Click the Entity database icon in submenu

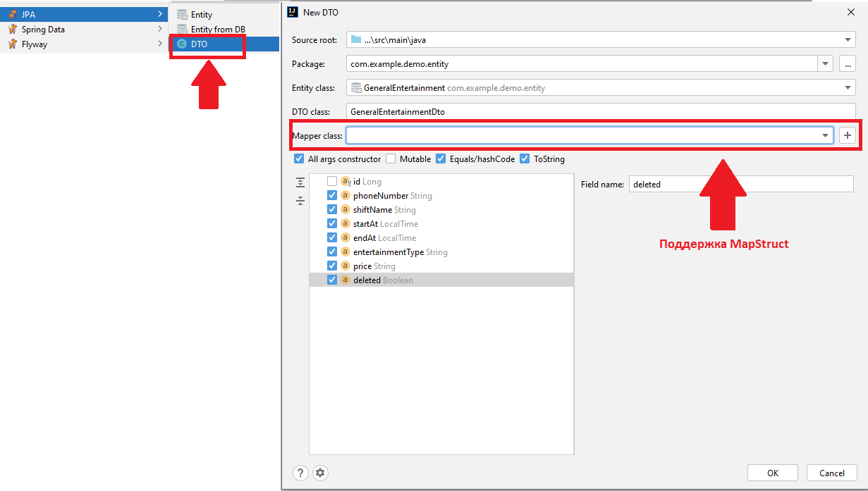click(183, 14)
